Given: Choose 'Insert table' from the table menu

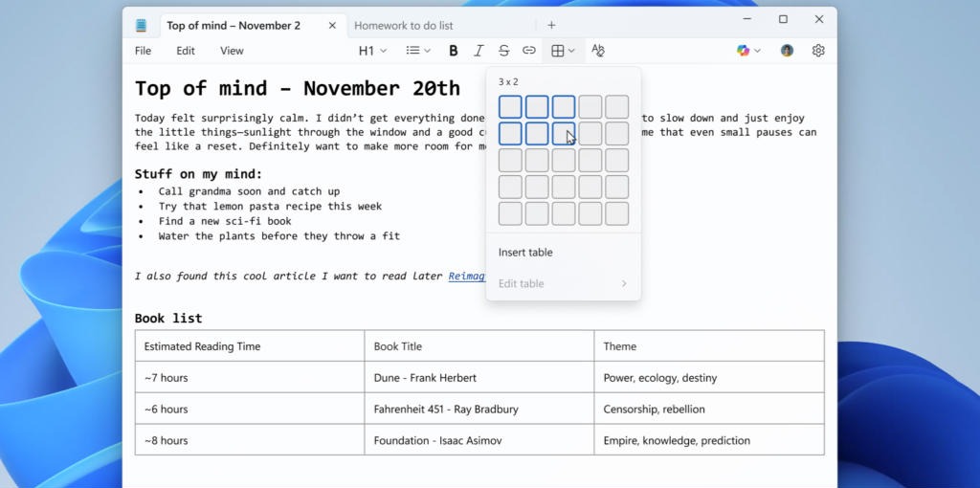Looking at the screenshot, I should [x=525, y=253].
